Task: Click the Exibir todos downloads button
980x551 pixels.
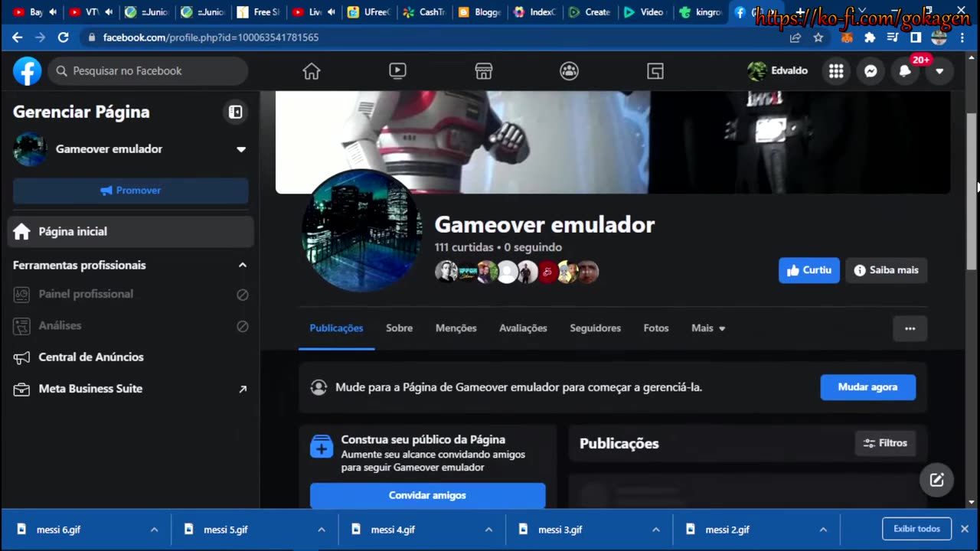Action: pyautogui.click(x=916, y=529)
